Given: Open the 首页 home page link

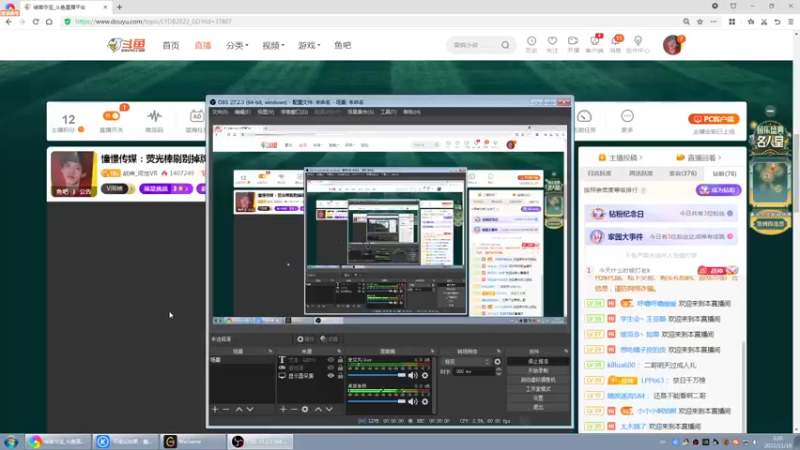Looking at the screenshot, I should tap(171, 45).
